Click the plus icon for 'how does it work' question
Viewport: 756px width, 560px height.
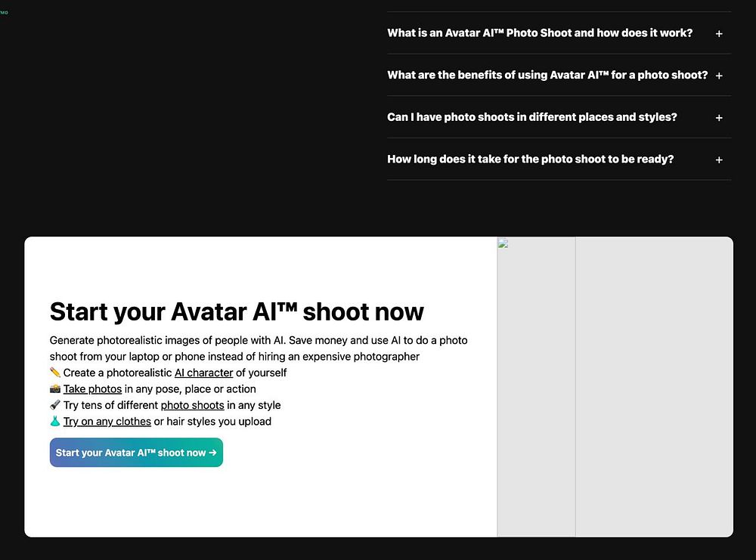pos(719,34)
